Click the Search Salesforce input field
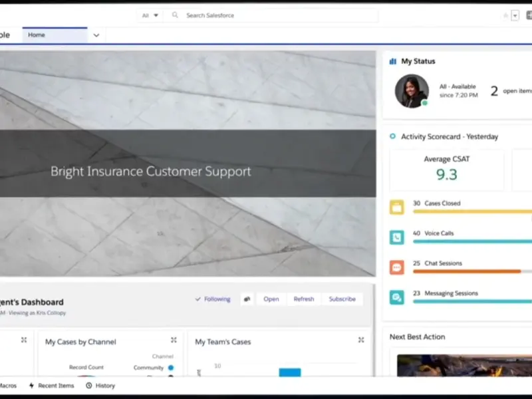Screen dimensions: 532x399 coord(266,15)
